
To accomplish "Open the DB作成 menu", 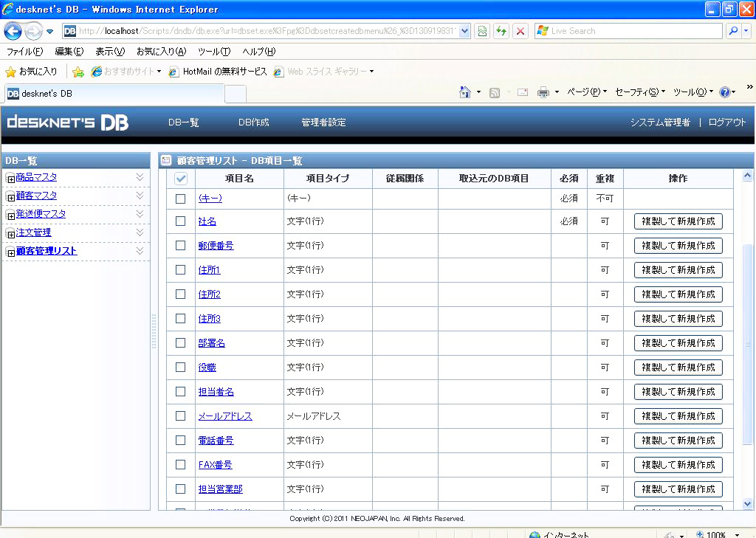I will click(x=253, y=123).
